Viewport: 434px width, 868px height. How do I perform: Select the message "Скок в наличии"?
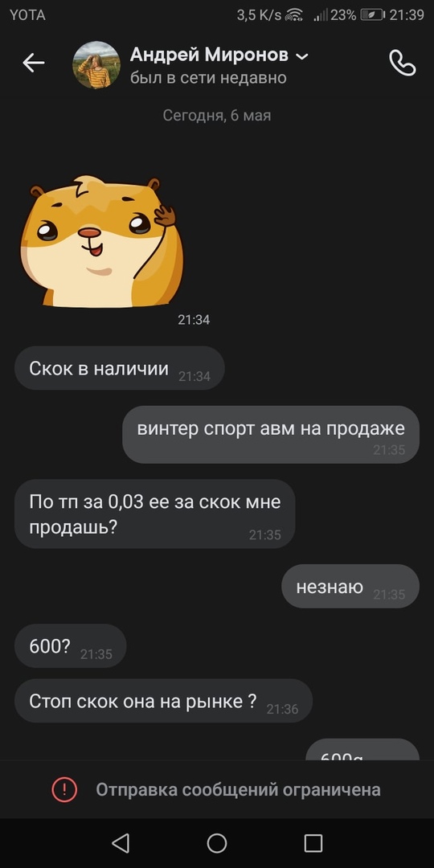pyautogui.click(x=120, y=368)
